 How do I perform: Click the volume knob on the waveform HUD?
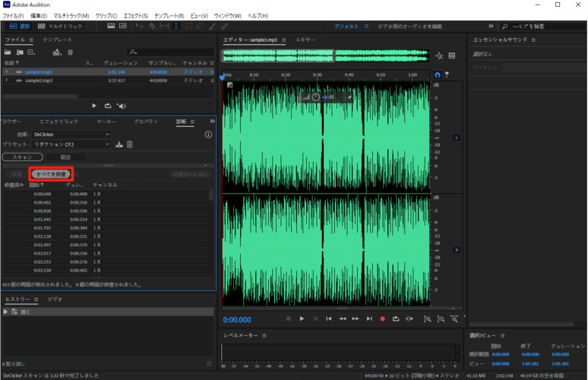316,97
